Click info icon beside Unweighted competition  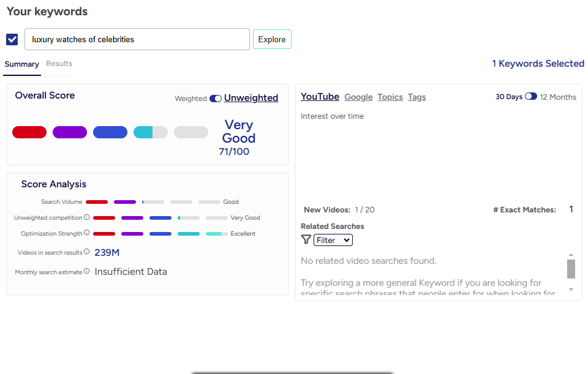click(x=87, y=217)
